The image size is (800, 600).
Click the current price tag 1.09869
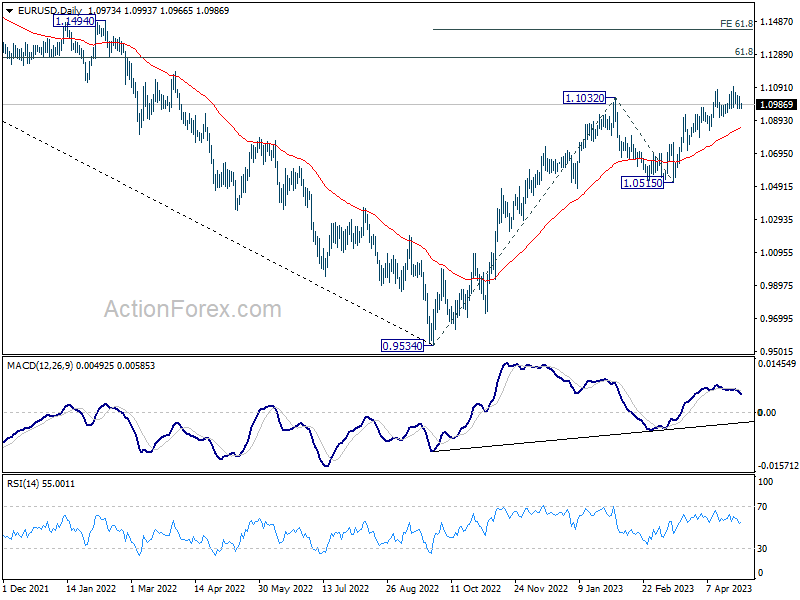click(x=777, y=105)
